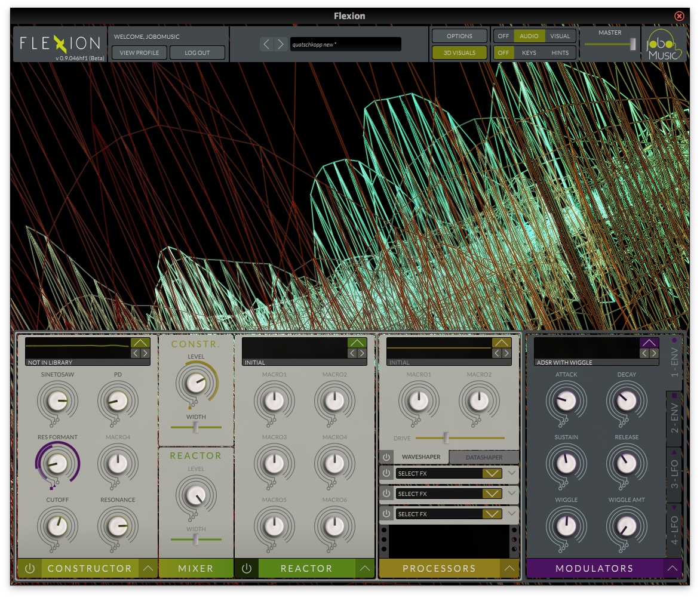Click VIEW PROFILE button
700x598 pixels.
(139, 53)
